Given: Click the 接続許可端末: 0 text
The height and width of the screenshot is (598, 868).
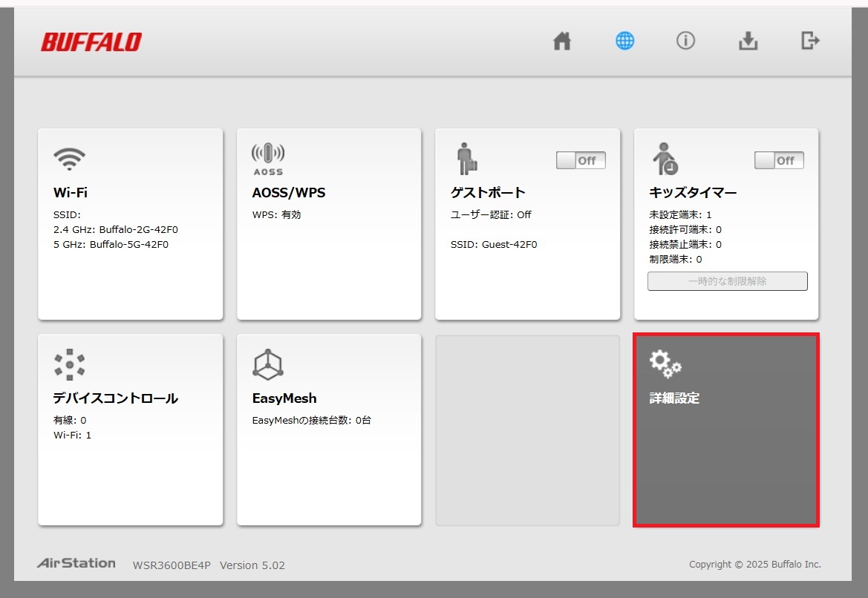Looking at the screenshot, I should coord(685,229).
